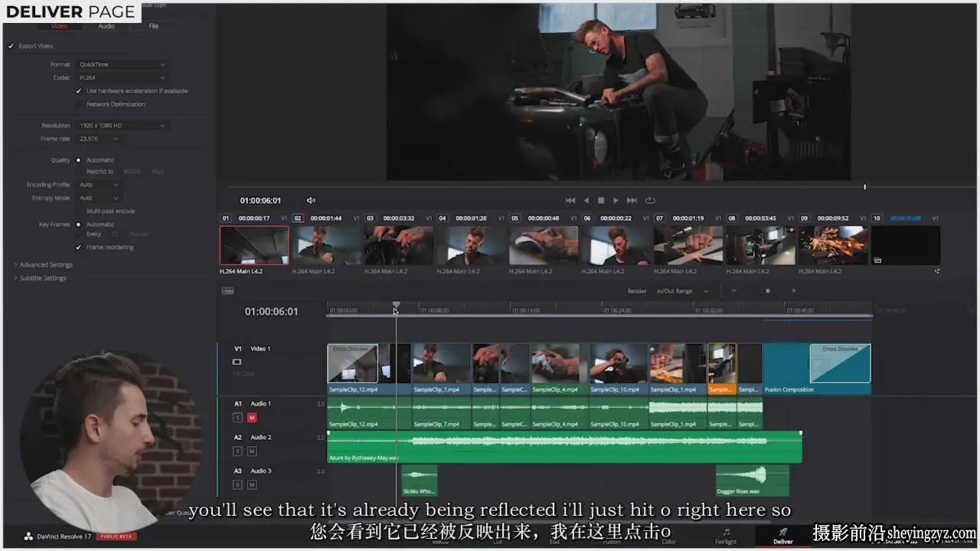
Task: Select the SloMo Whoosh audio clip
Action: click(420, 480)
